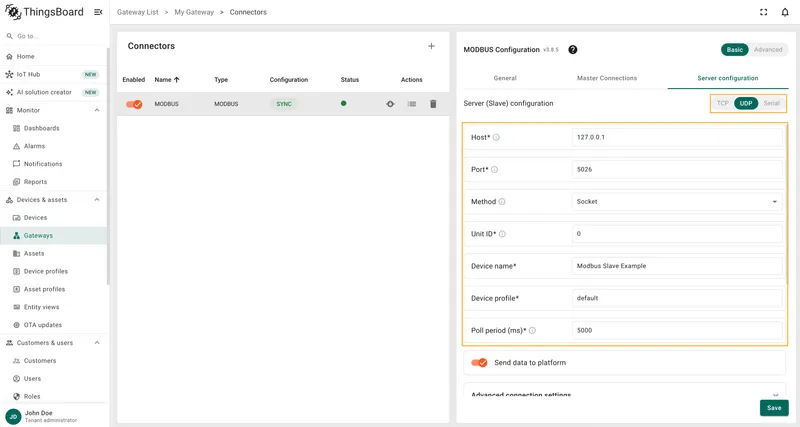Show Method field info icon
The image size is (800, 427).
coord(502,202)
